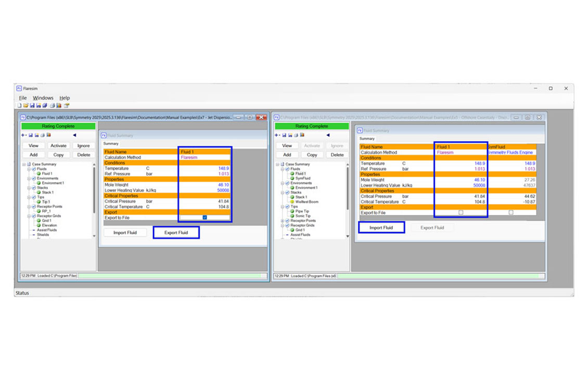Open a new case with the New document icon
Screen dimensions: 588x380
pyautogui.click(x=19, y=106)
